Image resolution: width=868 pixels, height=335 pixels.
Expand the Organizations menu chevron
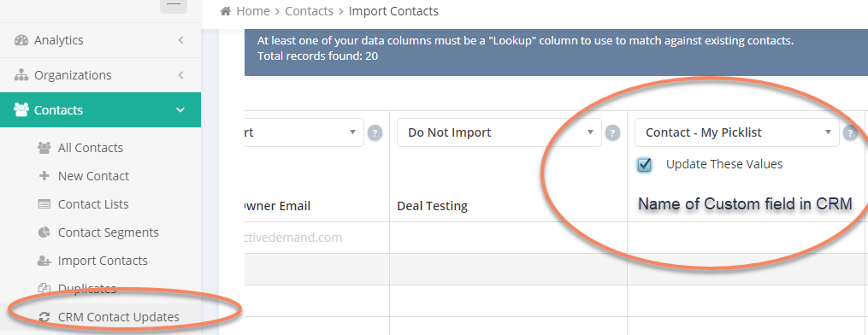pyautogui.click(x=180, y=75)
